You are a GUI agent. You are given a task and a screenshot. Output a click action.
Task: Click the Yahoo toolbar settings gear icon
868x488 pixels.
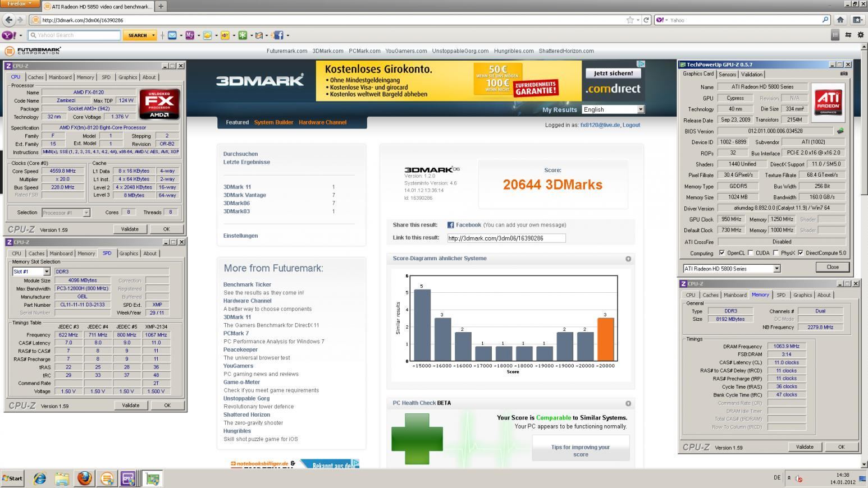click(860, 35)
